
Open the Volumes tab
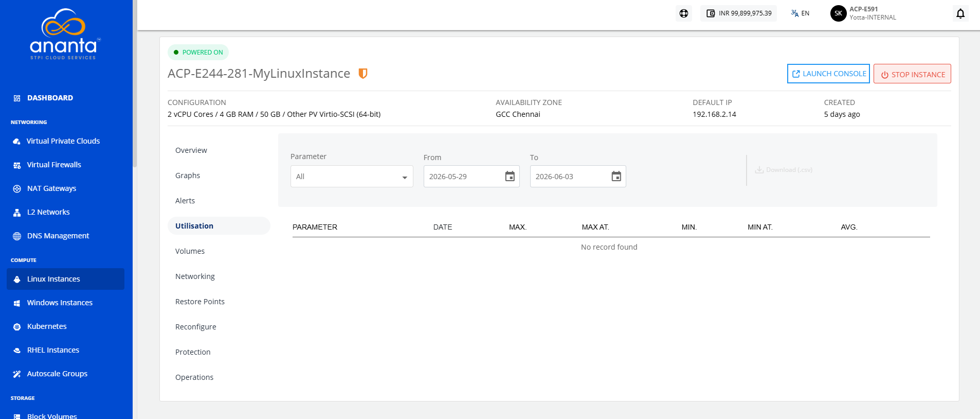point(190,251)
